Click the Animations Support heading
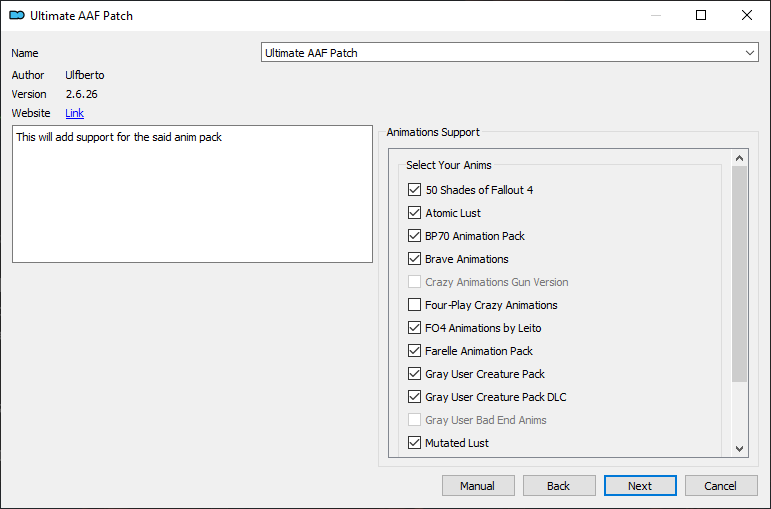The image size is (771, 509). click(433, 132)
